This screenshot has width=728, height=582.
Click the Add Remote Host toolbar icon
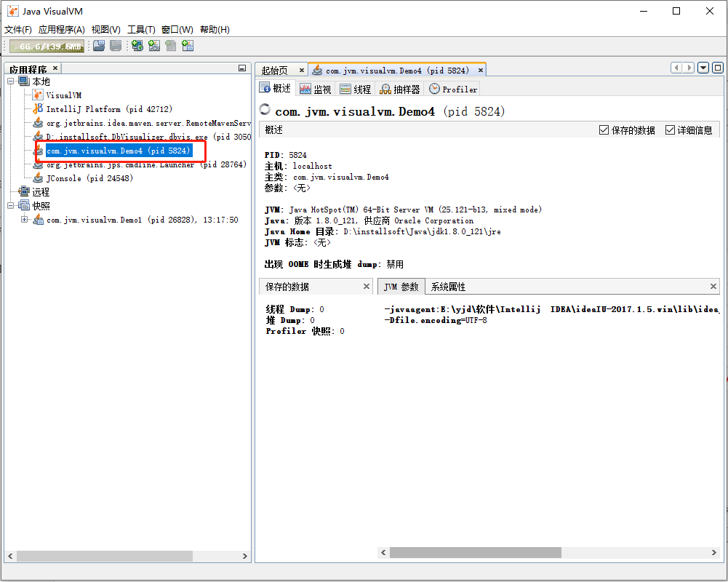click(x=137, y=46)
